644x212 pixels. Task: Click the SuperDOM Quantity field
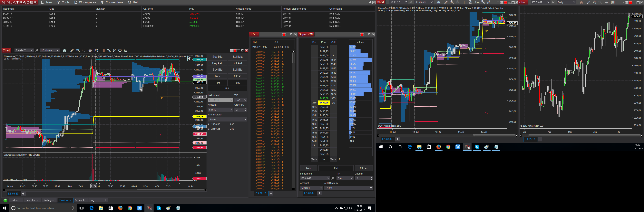pos(364,178)
